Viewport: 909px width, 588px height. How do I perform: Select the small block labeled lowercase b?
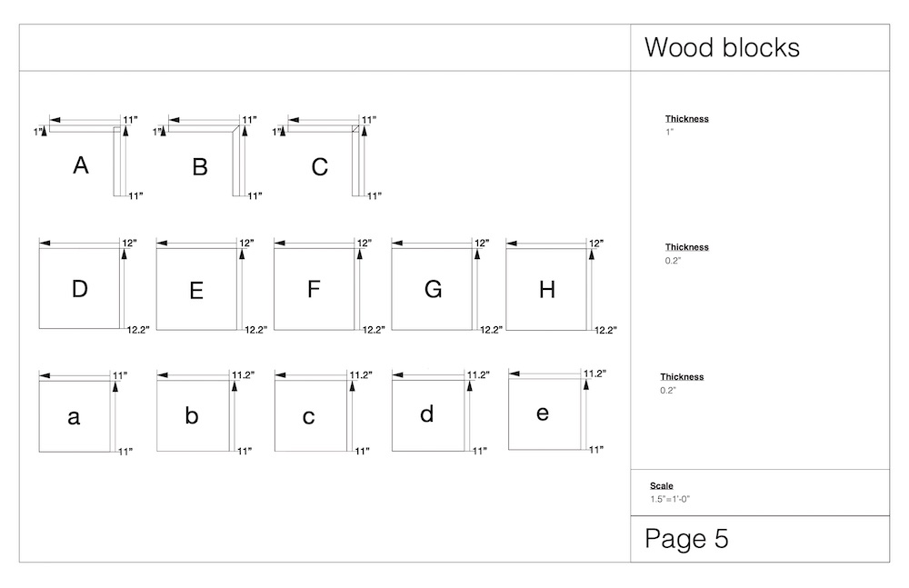point(192,415)
